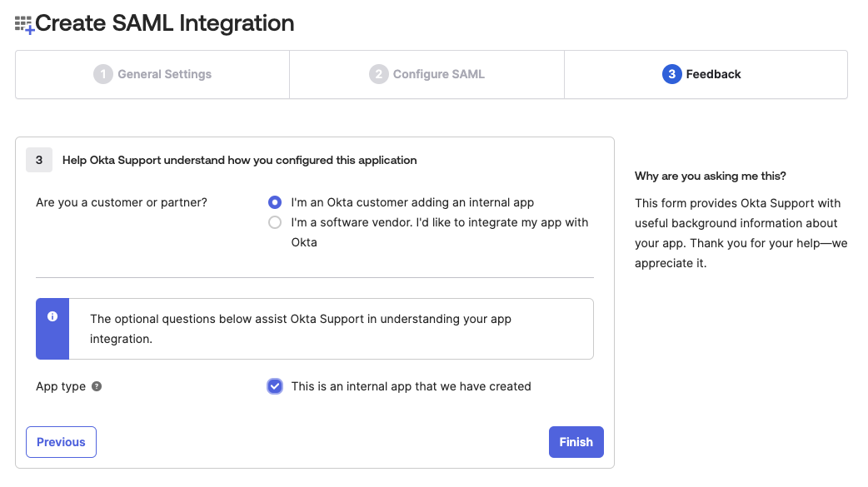Screen dimensions: 868x487
Task: Go to the General Settings step tab
Action: point(152,75)
